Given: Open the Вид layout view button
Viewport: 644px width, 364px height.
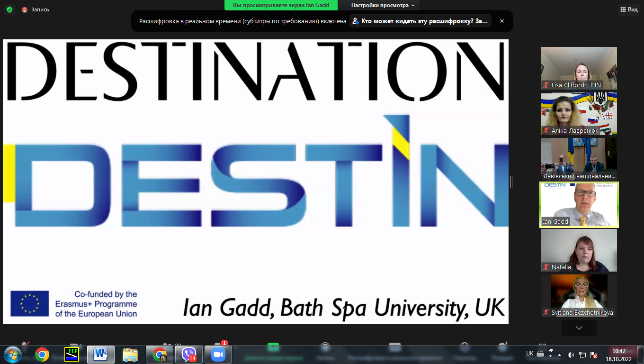Looking at the screenshot, I should [629, 9].
